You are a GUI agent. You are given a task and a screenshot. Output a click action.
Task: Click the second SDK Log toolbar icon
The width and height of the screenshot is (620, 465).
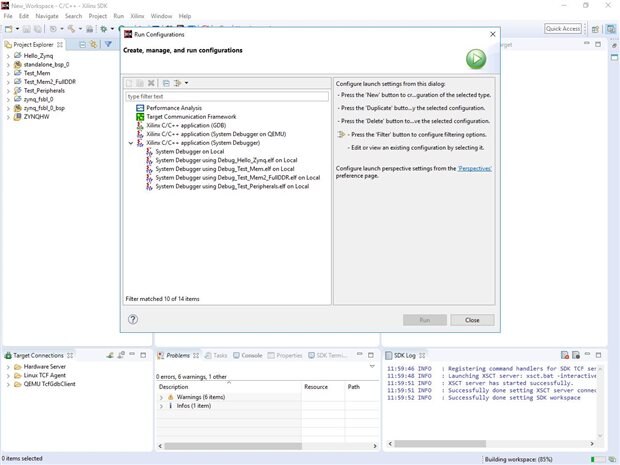[x=576, y=355]
